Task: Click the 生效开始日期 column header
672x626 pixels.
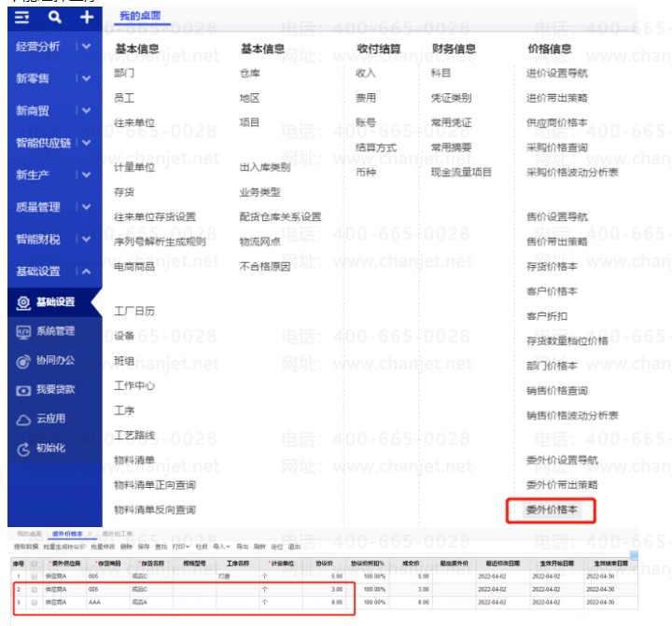Action: [556, 563]
